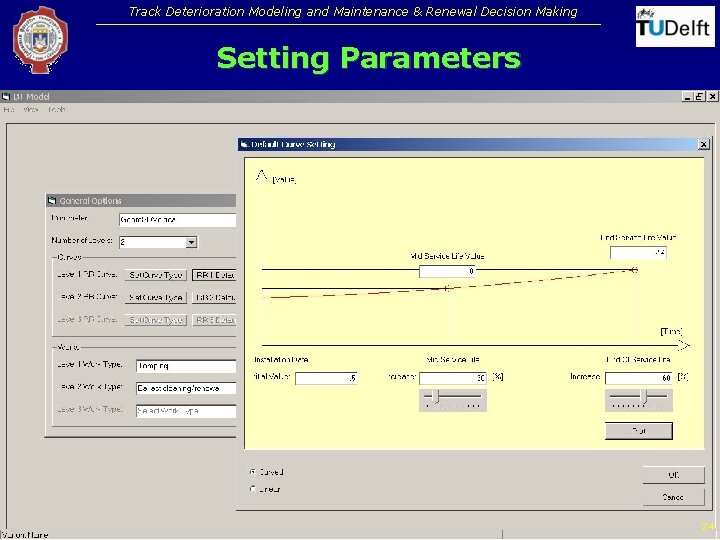
Task: Click Set Curve Type for Level 2 curve
Action: pos(156,298)
